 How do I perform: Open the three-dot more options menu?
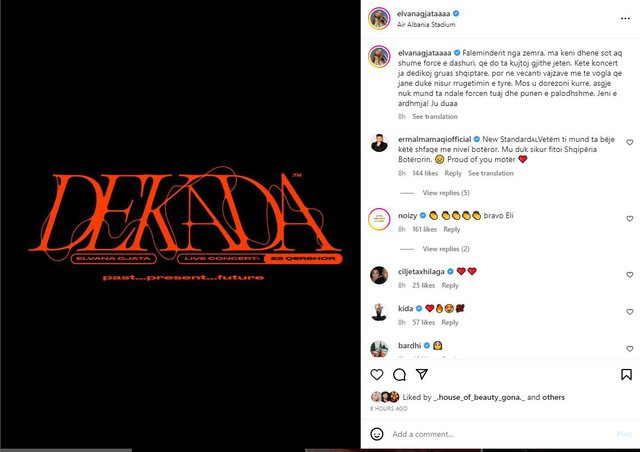(625, 18)
